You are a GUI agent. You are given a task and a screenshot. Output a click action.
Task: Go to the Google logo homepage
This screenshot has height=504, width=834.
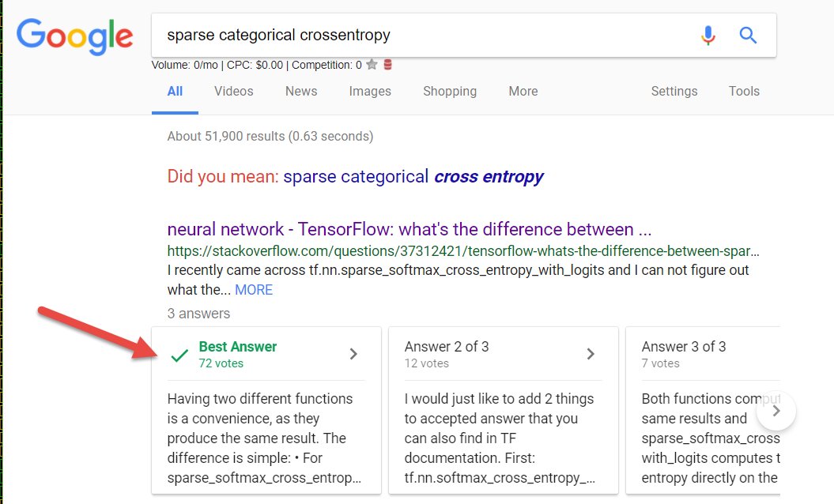pos(75,36)
